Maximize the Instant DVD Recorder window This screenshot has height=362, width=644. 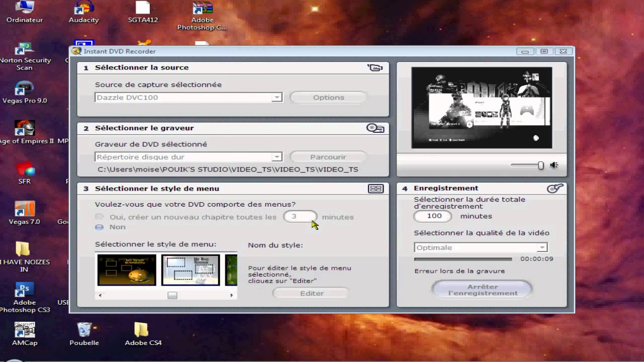click(x=544, y=51)
